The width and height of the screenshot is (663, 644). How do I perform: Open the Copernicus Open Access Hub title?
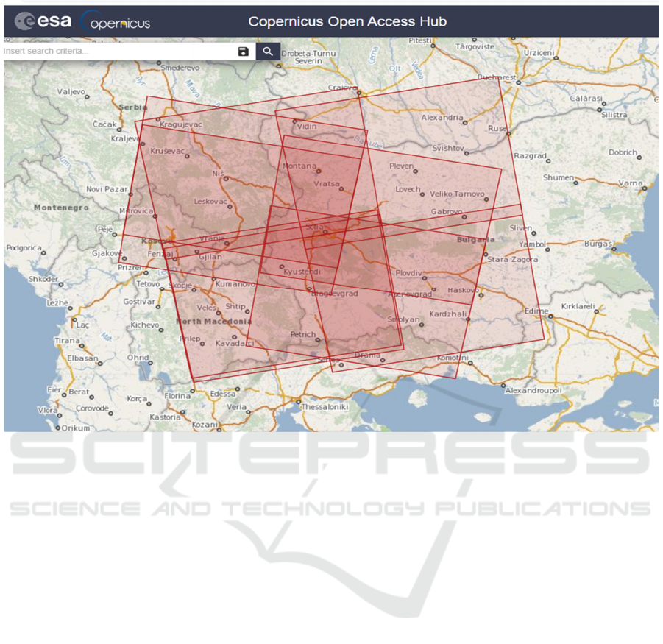[x=347, y=21]
